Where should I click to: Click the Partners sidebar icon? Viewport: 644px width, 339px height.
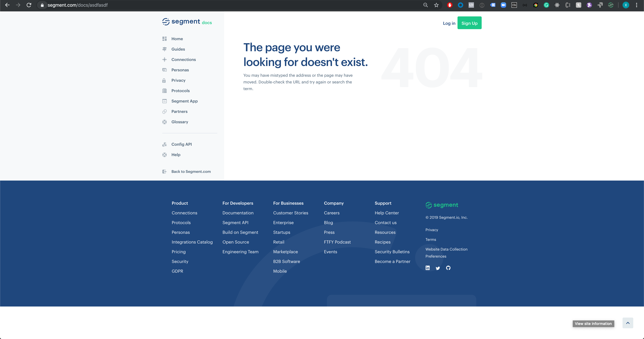click(164, 112)
